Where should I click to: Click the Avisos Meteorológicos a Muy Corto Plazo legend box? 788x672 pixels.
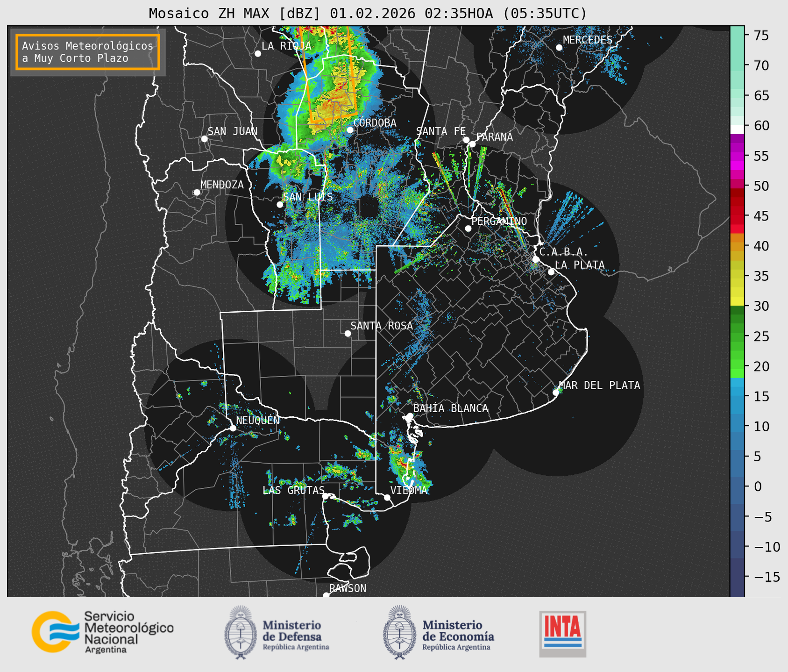pyautogui.click(x=88, y=51)
